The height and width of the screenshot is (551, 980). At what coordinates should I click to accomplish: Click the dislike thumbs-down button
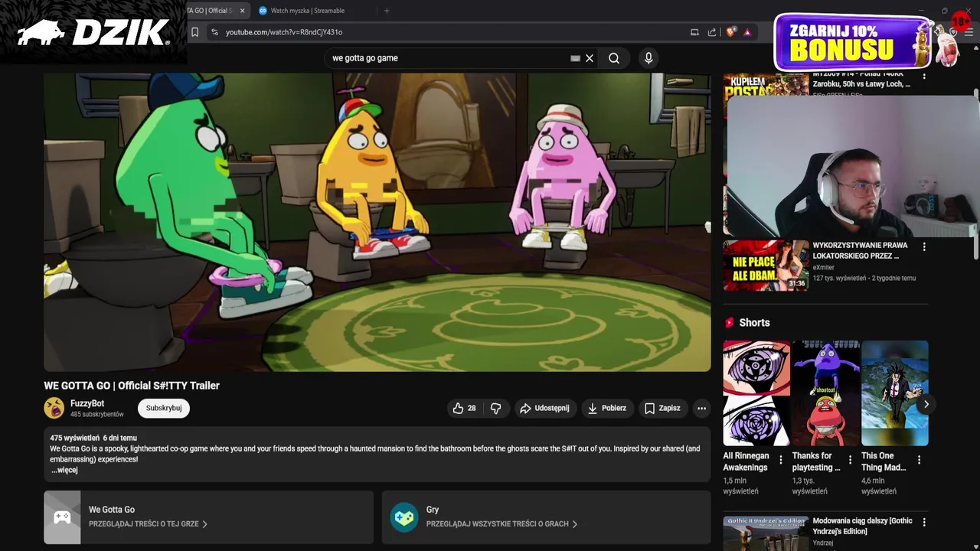click(x=496, y=409)
